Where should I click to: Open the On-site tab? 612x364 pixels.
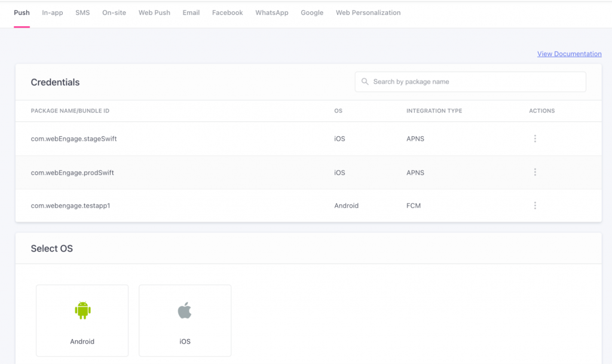coord(114,13)
